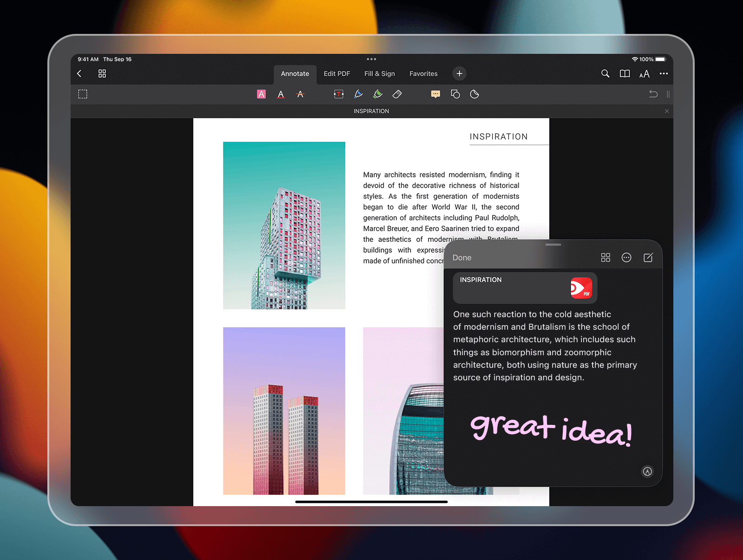The image size is (743, 560).
Task: Open search with the magnifier icon
Action: (605, 73)
